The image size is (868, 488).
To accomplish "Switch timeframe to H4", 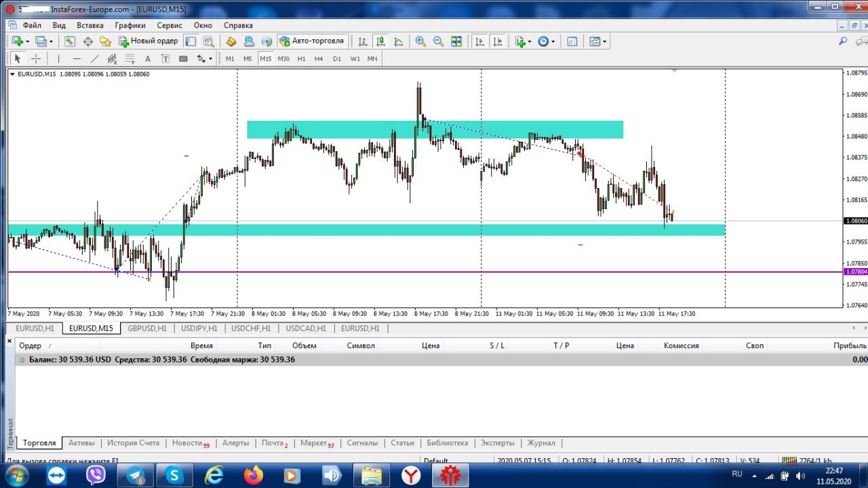I will [319, 59].
